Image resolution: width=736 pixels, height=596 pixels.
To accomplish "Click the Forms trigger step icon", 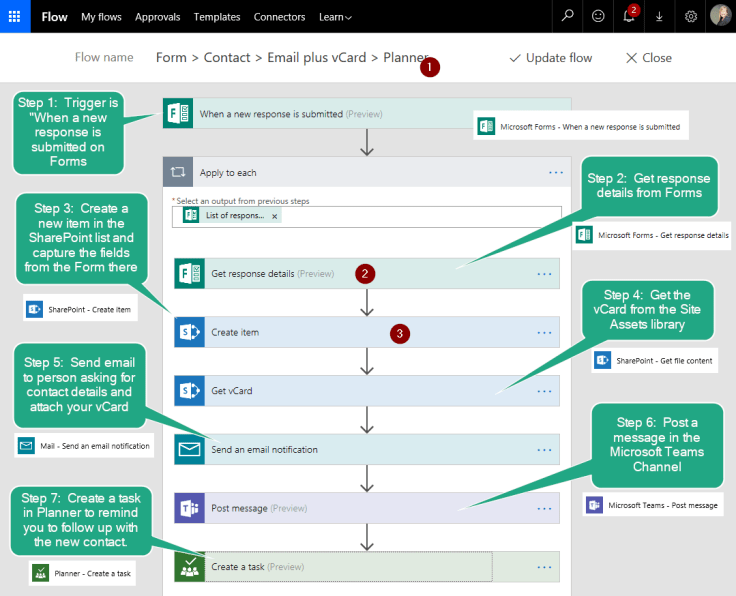I will pos(177,113).
